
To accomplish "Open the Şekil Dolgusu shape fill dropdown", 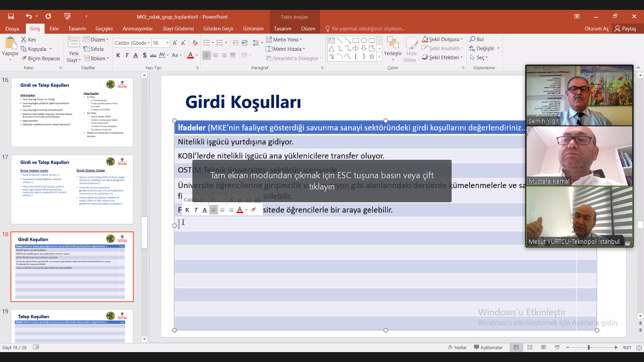I will [443, 40].
